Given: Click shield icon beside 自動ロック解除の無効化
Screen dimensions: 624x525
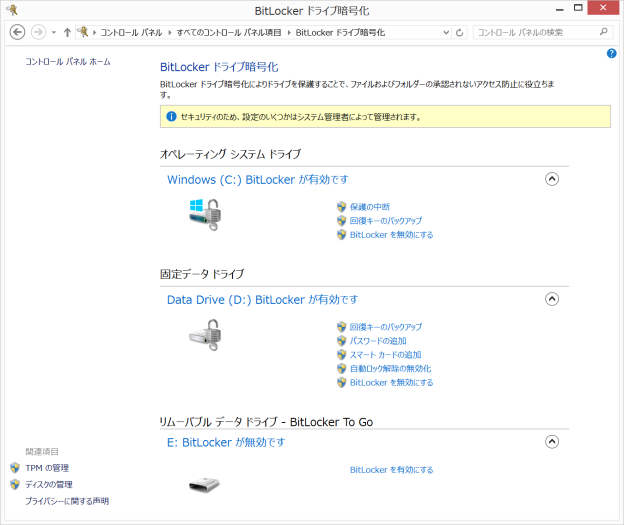Looking at the screenshot, I should click(341, 369).
